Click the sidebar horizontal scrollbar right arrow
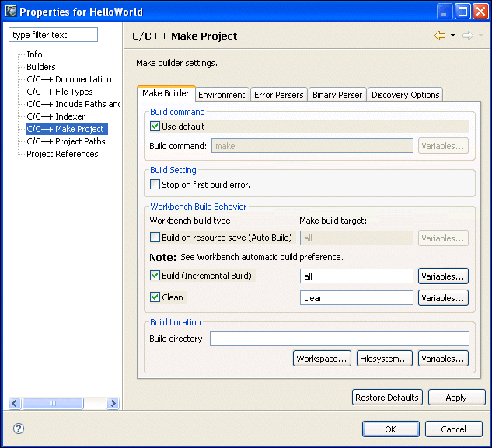Image resolution: width=492 pixels, height=448 pixels. (x=113, y=404)
